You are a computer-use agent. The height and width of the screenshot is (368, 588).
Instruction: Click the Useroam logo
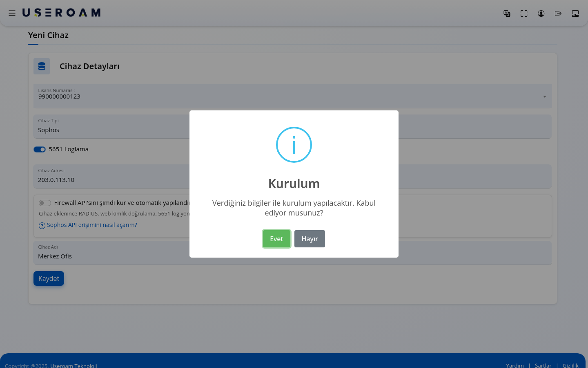(61, 13)
